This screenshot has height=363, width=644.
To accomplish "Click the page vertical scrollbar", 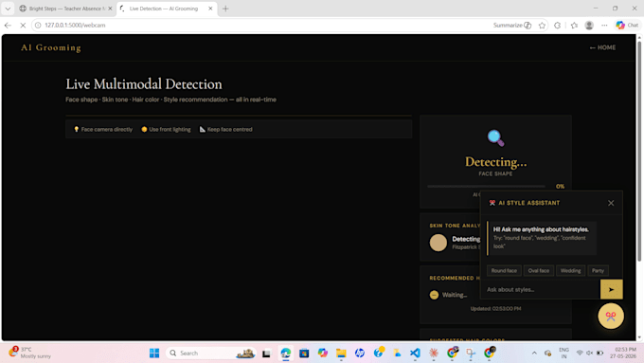I will point(639,151).
